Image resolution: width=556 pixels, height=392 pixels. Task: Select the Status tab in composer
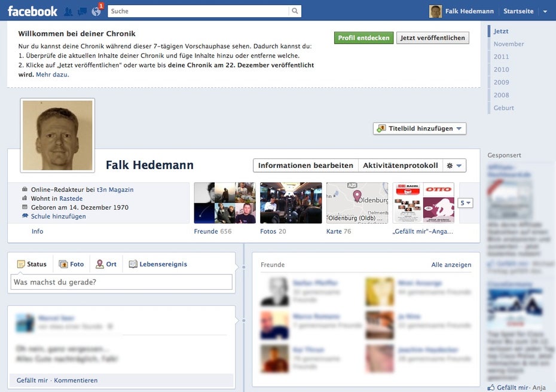pos(36,264)
